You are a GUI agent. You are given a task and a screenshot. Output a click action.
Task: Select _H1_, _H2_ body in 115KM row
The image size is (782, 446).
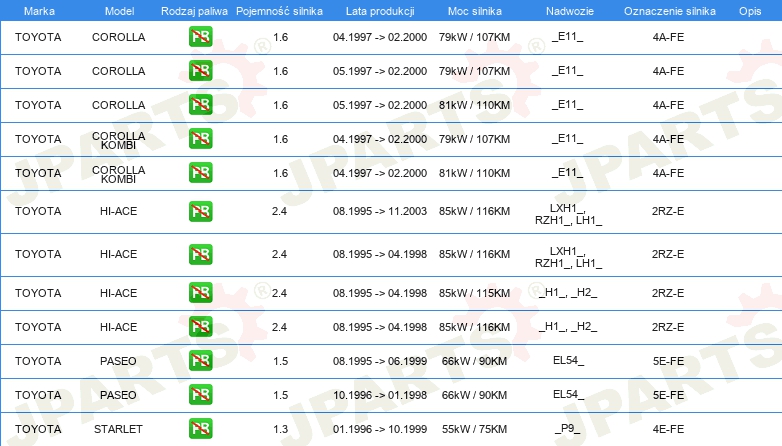click(x=568, y=292)
